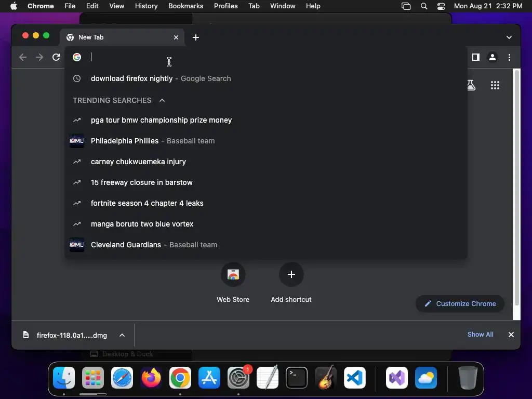532x399 pixels.
Task: Select manga boruto two blue vortex
Action: click(x=266, y=224)
